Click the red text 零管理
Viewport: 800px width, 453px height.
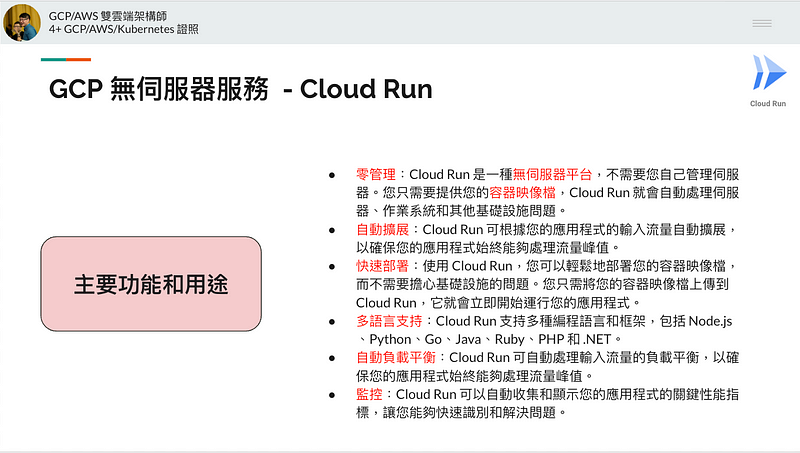coord(376,174)
